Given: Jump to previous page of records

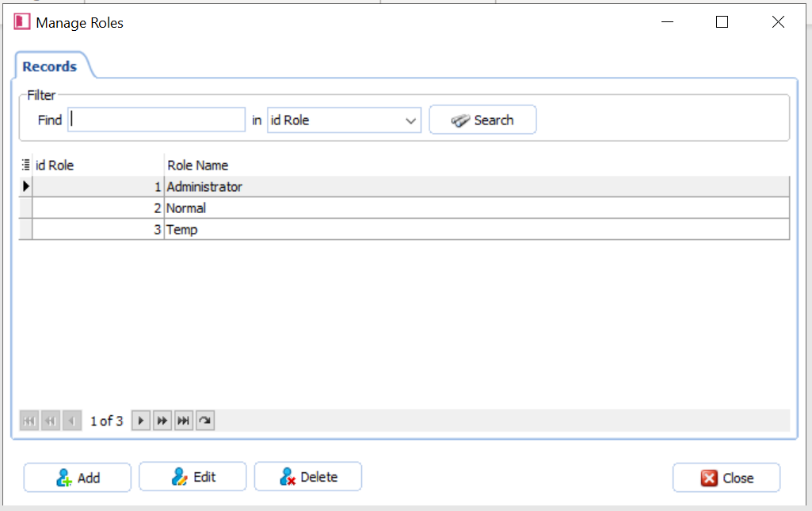Looking at the screenshot, I should pos(50,421).
